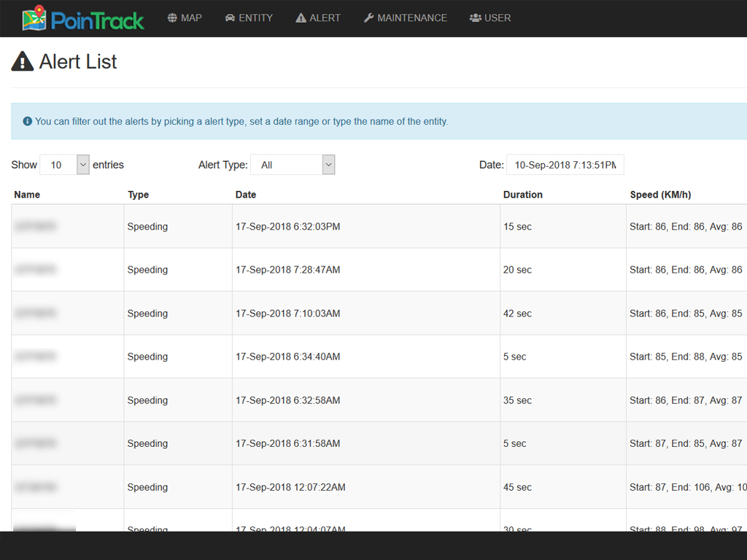Select the first Speeding alert row
Screen dimensions: 747x560
click(292, 226)
